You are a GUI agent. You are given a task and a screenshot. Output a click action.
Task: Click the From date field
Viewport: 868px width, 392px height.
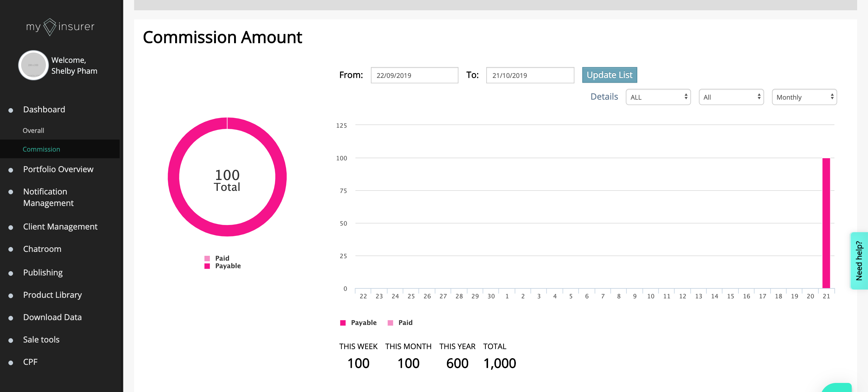(414, 75)
